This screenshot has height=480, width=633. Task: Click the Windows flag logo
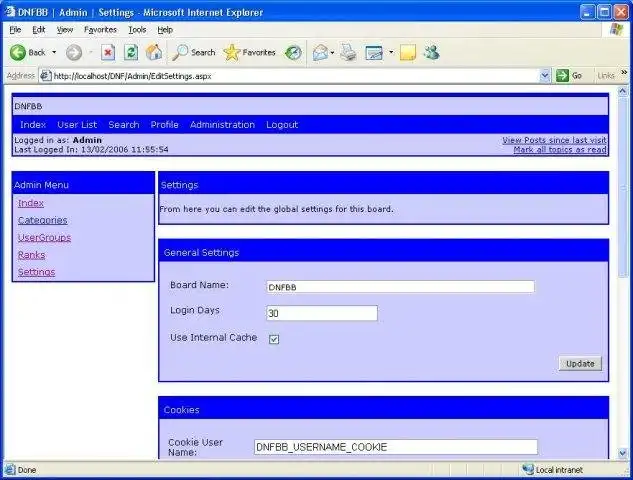pos(616,29)
